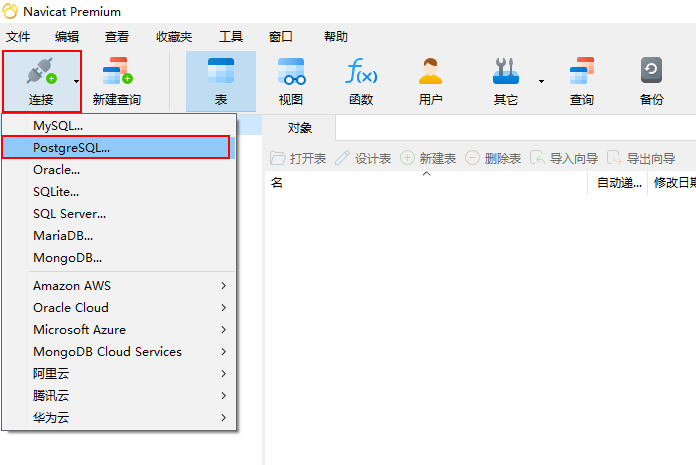
Task: Click the 新建表 new table button
Action: (428, 158)
